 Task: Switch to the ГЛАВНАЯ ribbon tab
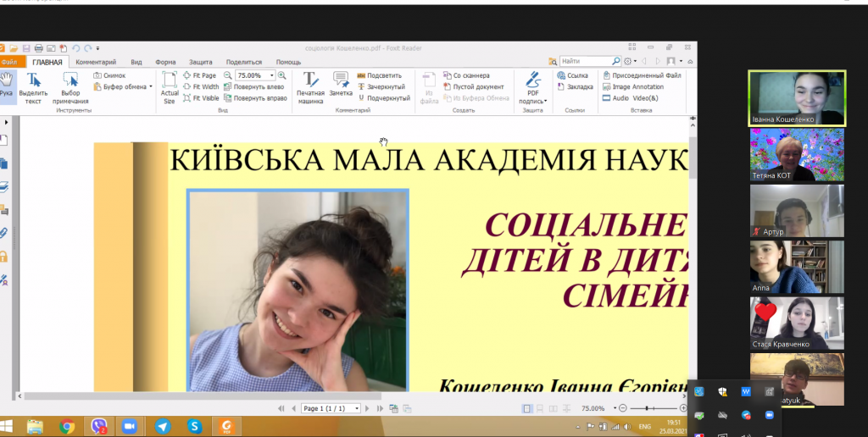coord(47,63)
